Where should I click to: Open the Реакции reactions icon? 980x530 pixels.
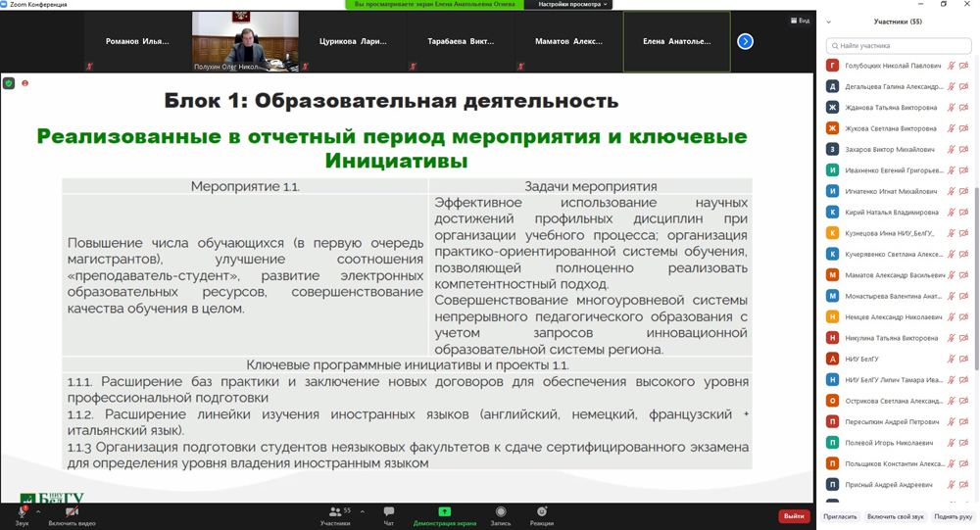click(x=542, y=511)
